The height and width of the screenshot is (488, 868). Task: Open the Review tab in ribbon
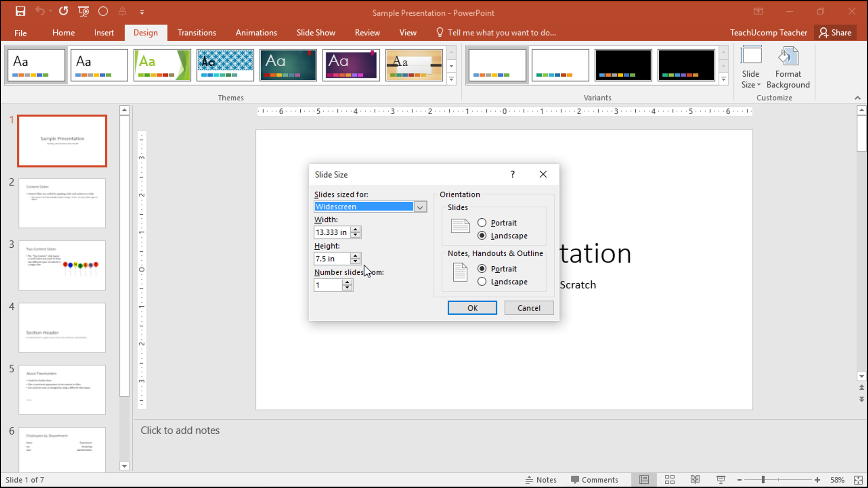pos(367,32)
